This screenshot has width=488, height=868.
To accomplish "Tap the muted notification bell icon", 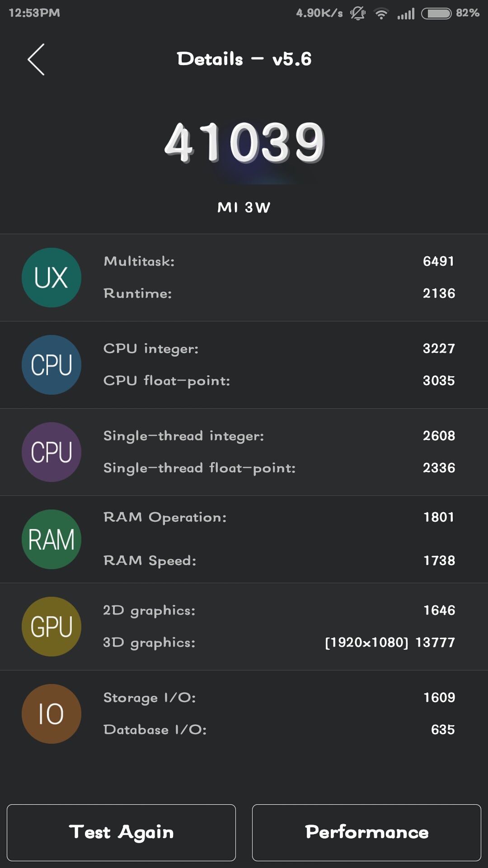I will 358,13.
